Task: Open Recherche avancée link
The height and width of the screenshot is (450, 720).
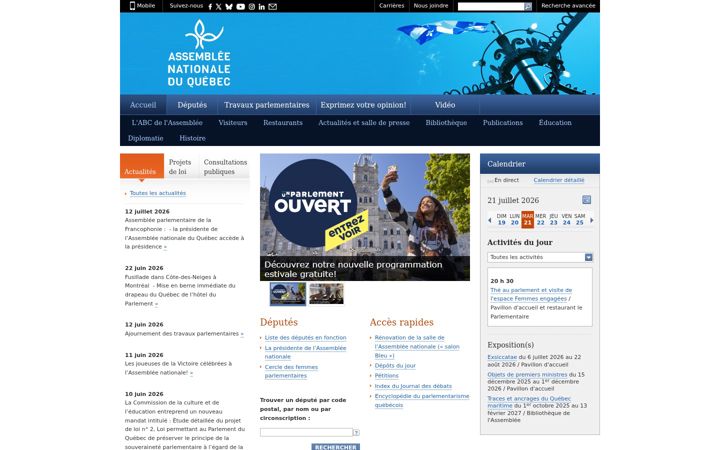Action: pos(568,6)
